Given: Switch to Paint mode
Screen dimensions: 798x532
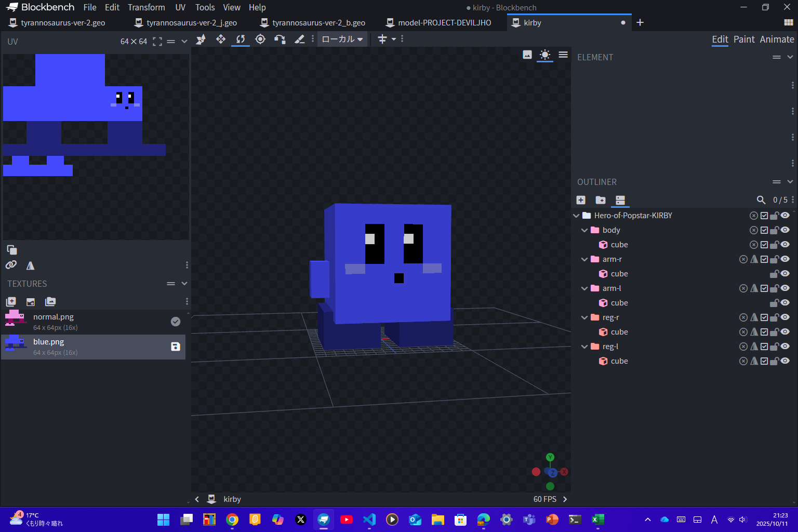Looking at the screenshot, I should click(743, 39).
